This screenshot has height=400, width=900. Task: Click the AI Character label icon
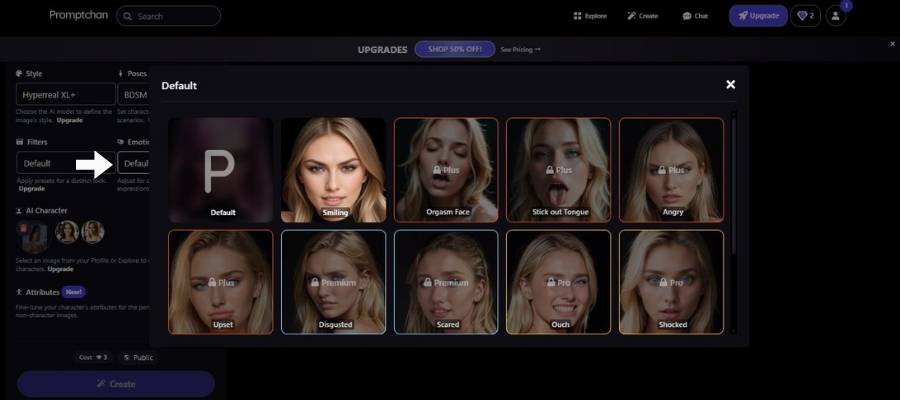[19, 211]
